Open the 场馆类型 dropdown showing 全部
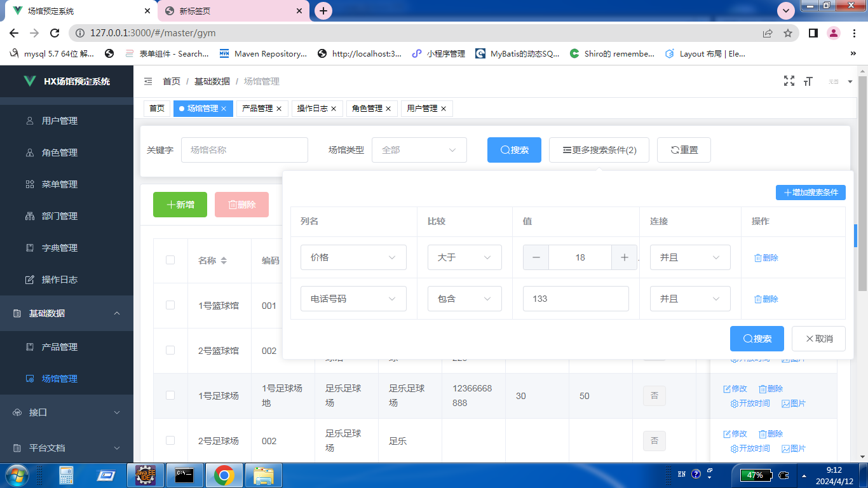 (x=419, y=150)
